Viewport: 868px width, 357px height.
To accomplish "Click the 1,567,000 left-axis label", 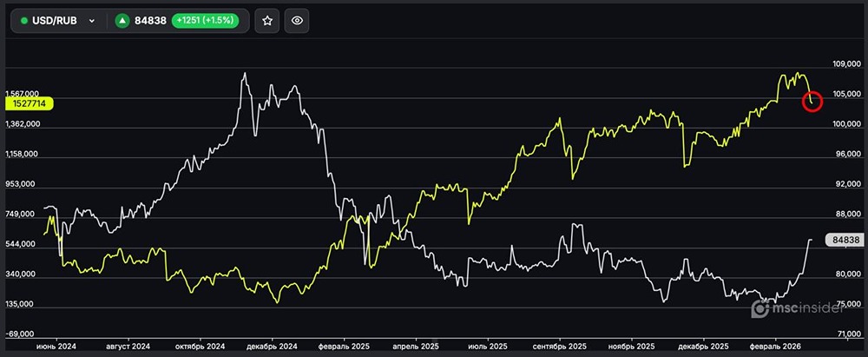I will 23,94.
